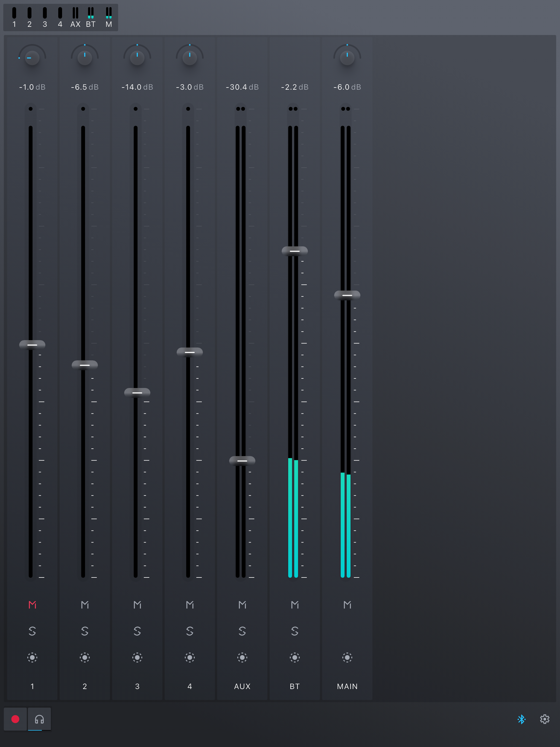Click the -30.4 dB level value
The width and height of the screenshot is (560, 747).
pos(242,87)
